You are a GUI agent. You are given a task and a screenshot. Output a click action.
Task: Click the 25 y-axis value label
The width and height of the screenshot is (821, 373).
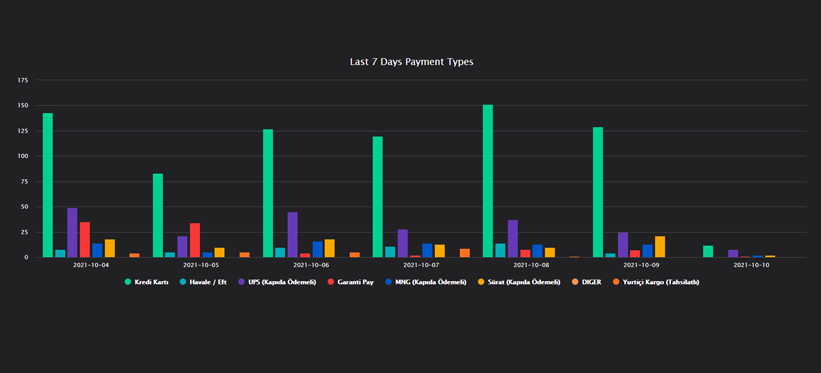coord(24,232)
